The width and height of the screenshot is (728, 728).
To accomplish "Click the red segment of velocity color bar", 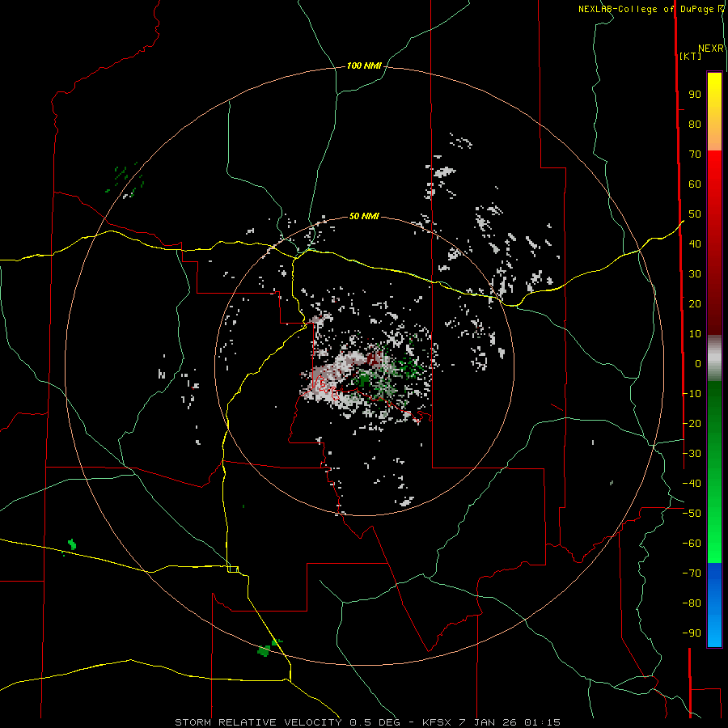I will point(714,243).
